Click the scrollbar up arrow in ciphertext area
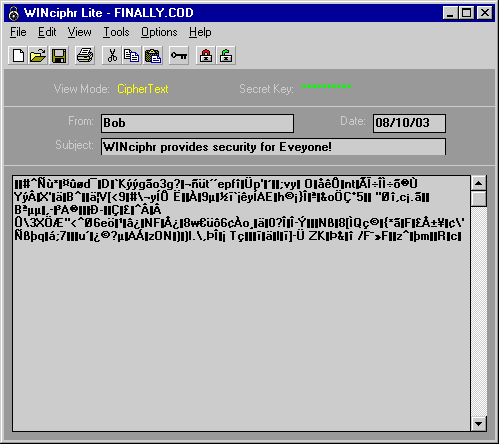 click(479, 183)
